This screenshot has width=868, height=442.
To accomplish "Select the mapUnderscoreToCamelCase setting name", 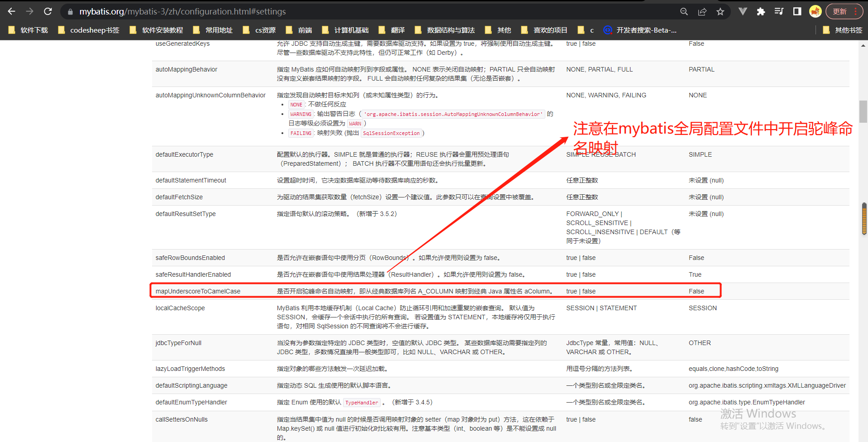I will point(198,291).
